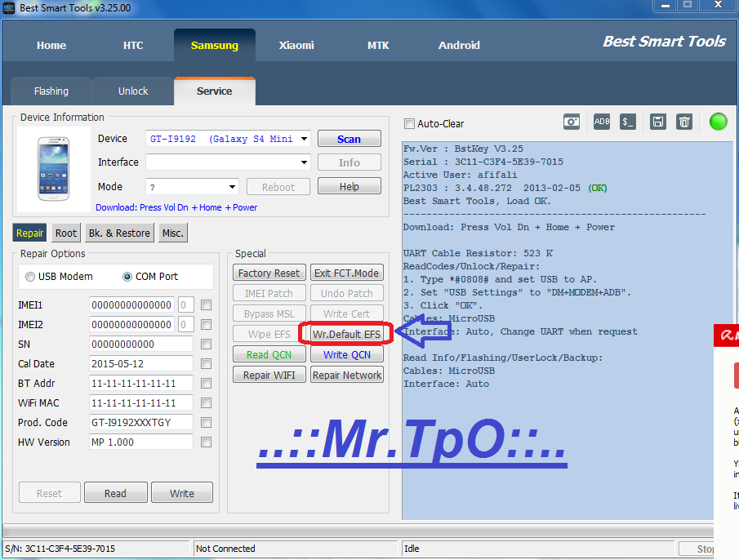Click the app icon in title bar
The height and width of the screenshot is (560, 739).
tap(9, 8)
